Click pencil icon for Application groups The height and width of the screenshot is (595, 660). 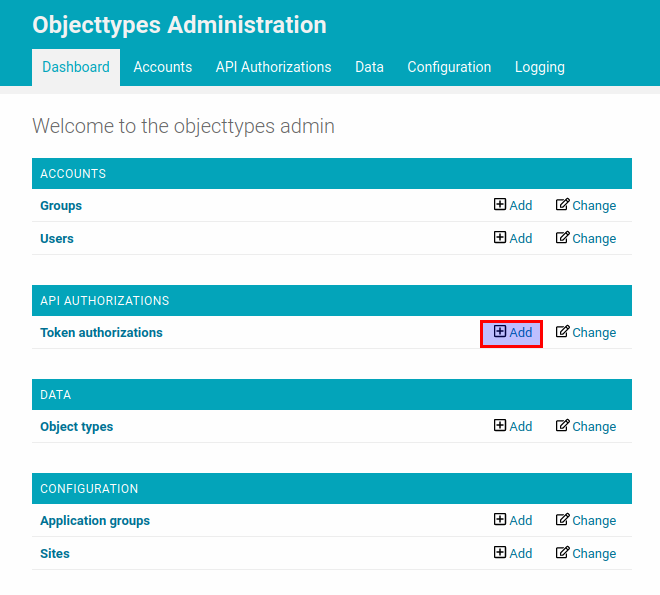click(562, 519)
